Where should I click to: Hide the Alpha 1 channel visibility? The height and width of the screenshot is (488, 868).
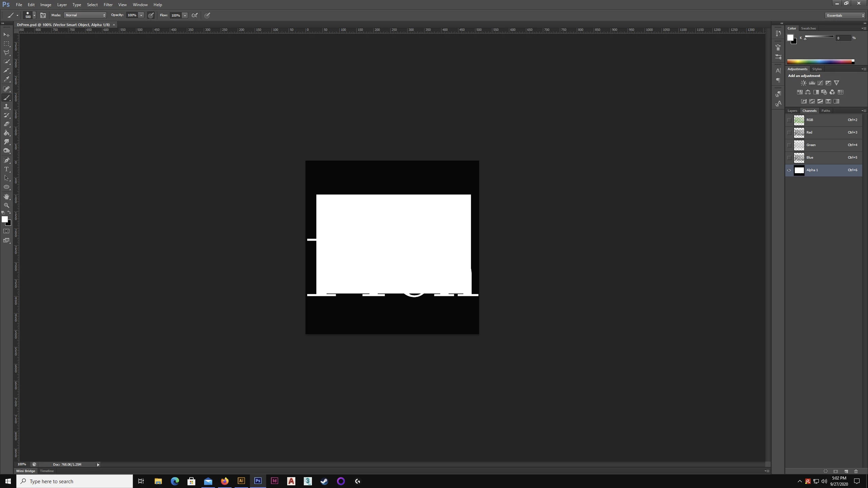(789, 170)
